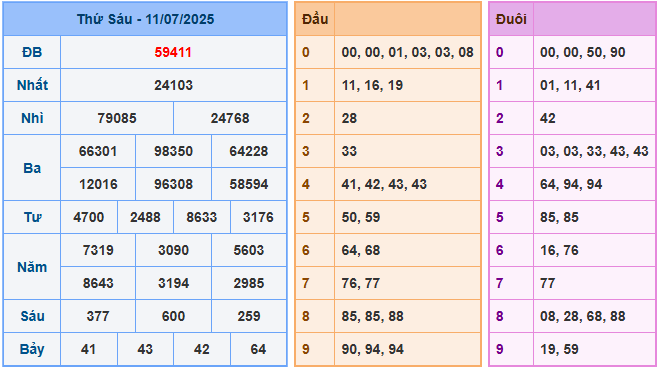Click Đuôi row values '01, 11, 41'
Viewport: 659px width, 367px height.
click(x=570, y=85)
